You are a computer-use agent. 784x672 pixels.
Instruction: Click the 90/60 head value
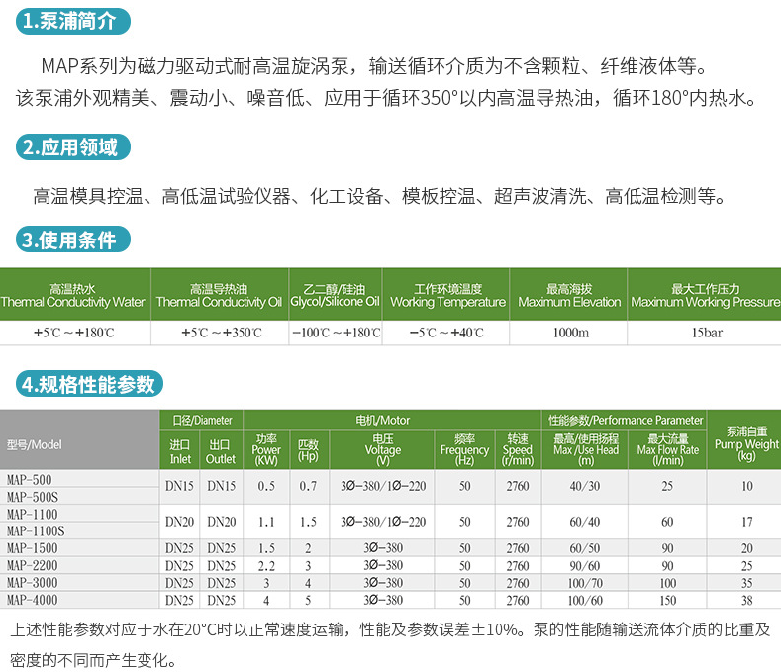pyautogui.click(x=585, y=565)
